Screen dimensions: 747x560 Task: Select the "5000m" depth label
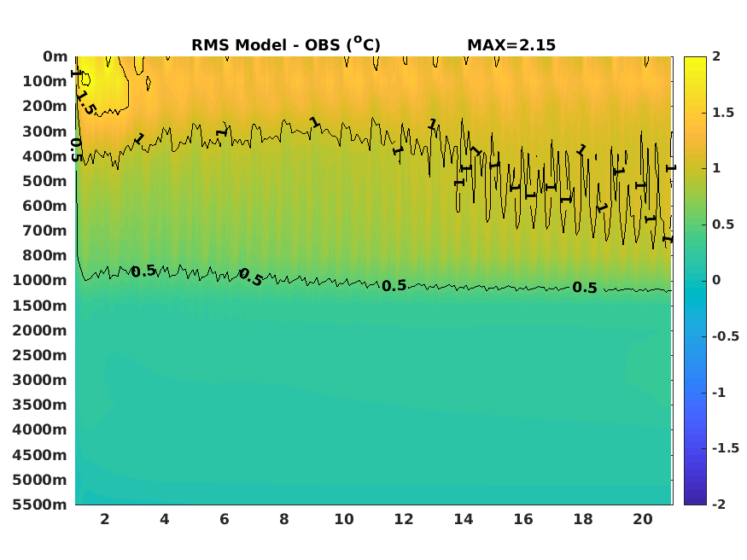39,480
